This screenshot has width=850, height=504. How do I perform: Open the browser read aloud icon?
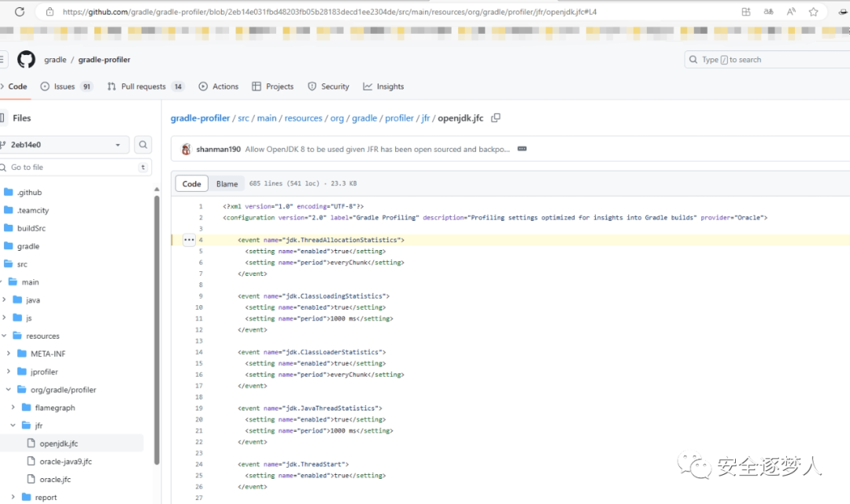[791, 11]
